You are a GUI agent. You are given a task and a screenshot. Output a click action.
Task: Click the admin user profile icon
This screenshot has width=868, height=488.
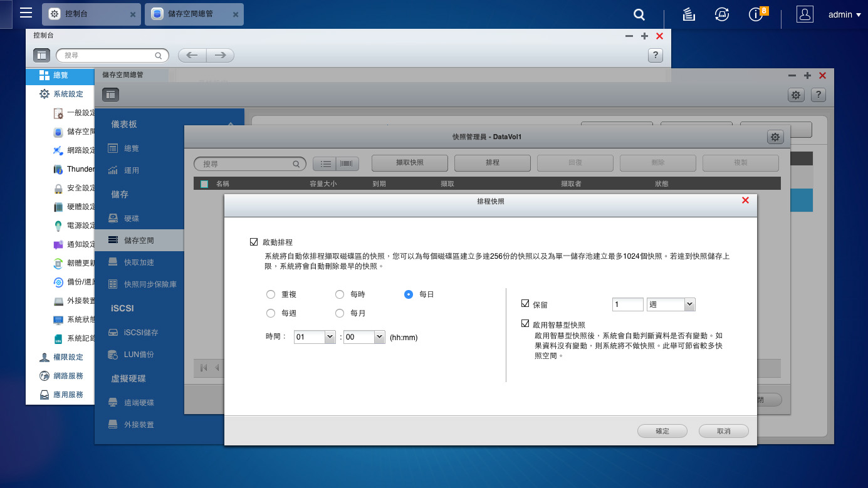pos(805,14)
